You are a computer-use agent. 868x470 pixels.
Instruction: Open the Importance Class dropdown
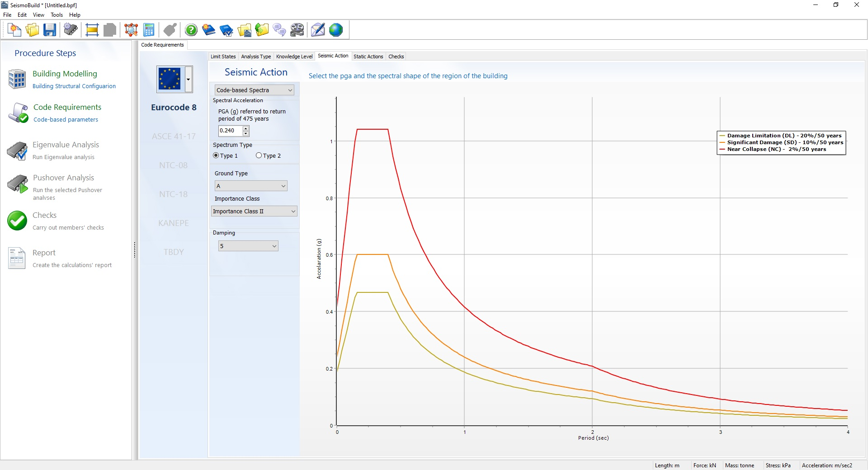254,211
